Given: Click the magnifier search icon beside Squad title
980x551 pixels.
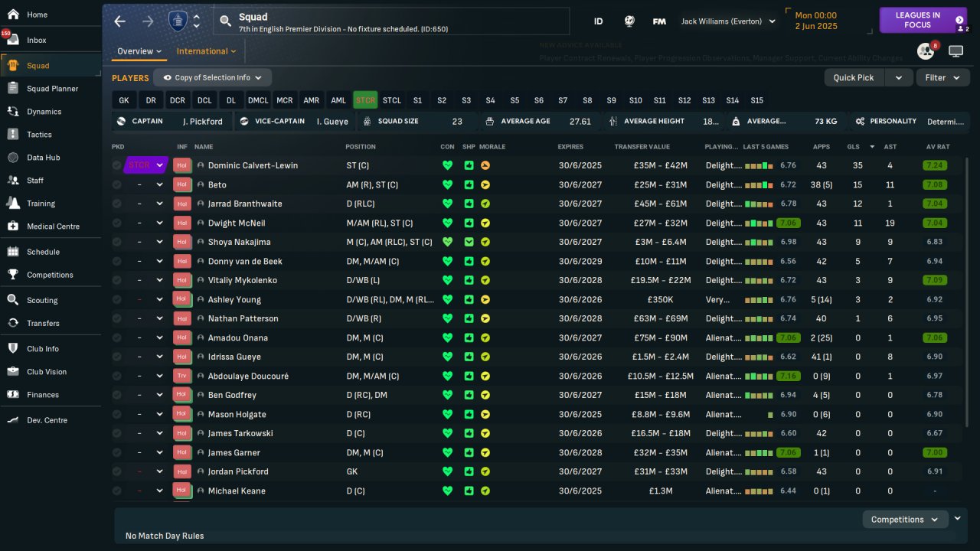Looking at the screenshot, I should (x=225, y=21).
